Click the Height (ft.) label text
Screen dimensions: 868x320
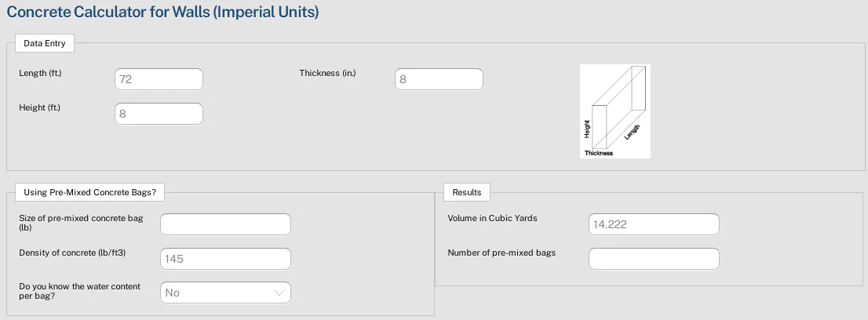coord(40,107)
